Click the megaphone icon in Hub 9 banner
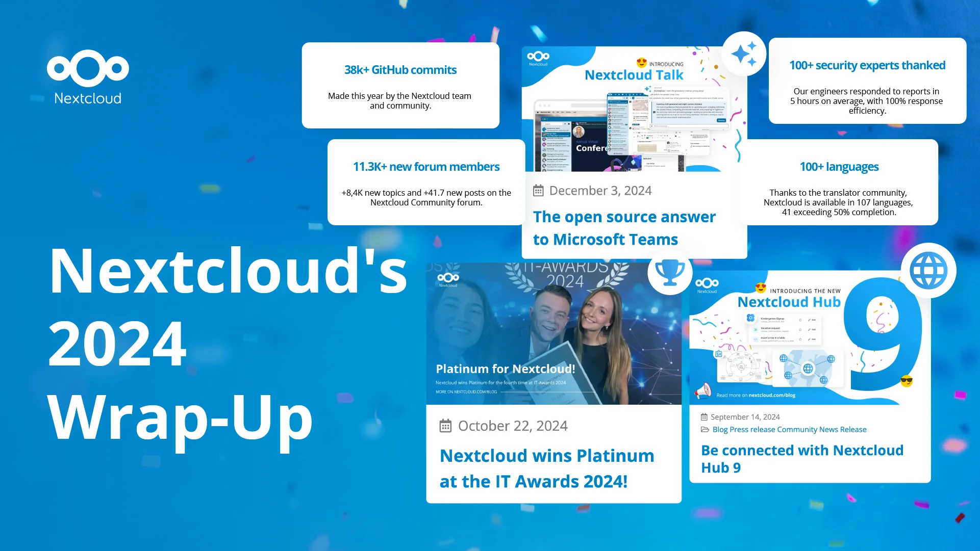The height and width of the screenshot is (551, 980). (x=703, y=391)
